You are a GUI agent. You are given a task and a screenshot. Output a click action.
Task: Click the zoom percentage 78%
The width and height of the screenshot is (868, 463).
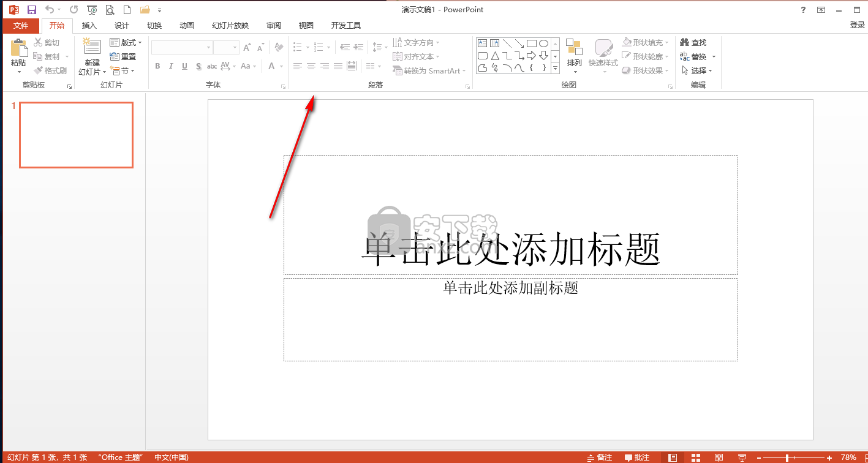coord(848,457)
